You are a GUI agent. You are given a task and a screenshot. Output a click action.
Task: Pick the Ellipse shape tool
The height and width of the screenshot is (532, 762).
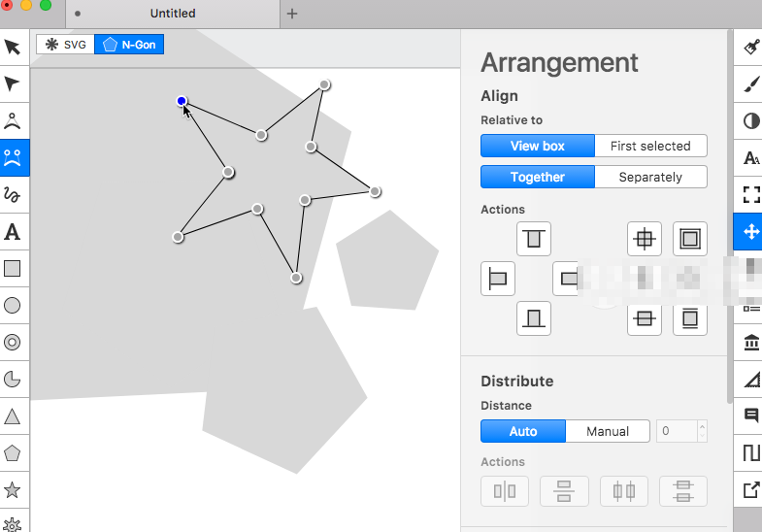13,306
